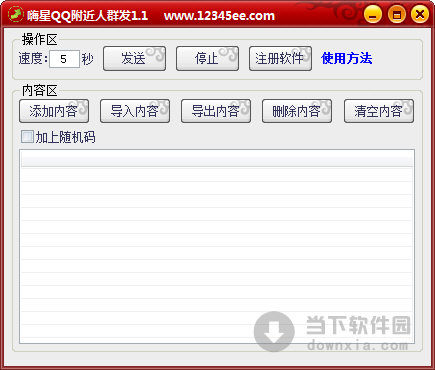This screenshot has width=435, height=370.
Task: Click the content list header row
Action: pos(217,158)
